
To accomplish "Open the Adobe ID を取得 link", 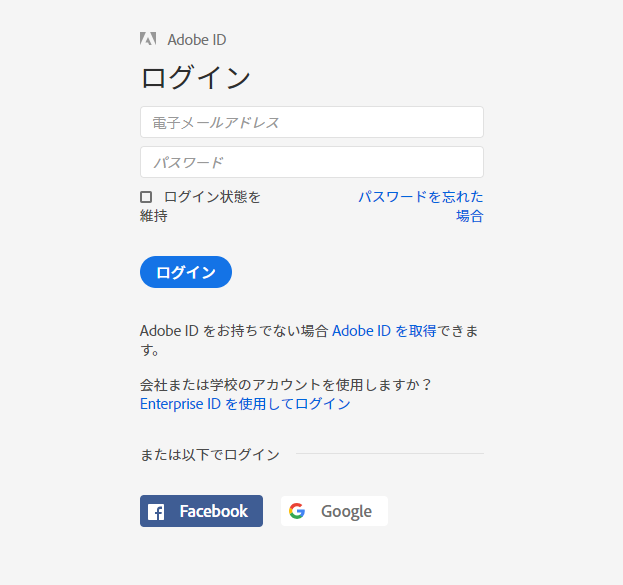I will pyautogui.click(x=384, y=331).
